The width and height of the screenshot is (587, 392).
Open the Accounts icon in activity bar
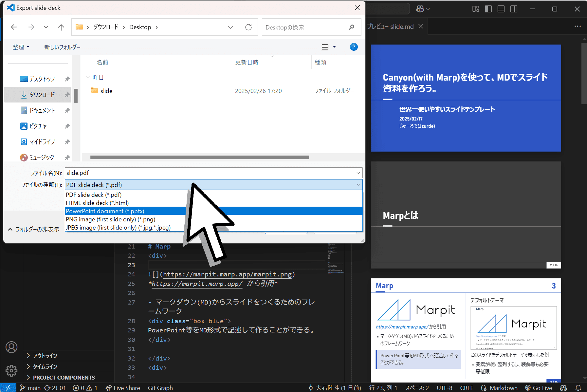(x=11, y=347)
